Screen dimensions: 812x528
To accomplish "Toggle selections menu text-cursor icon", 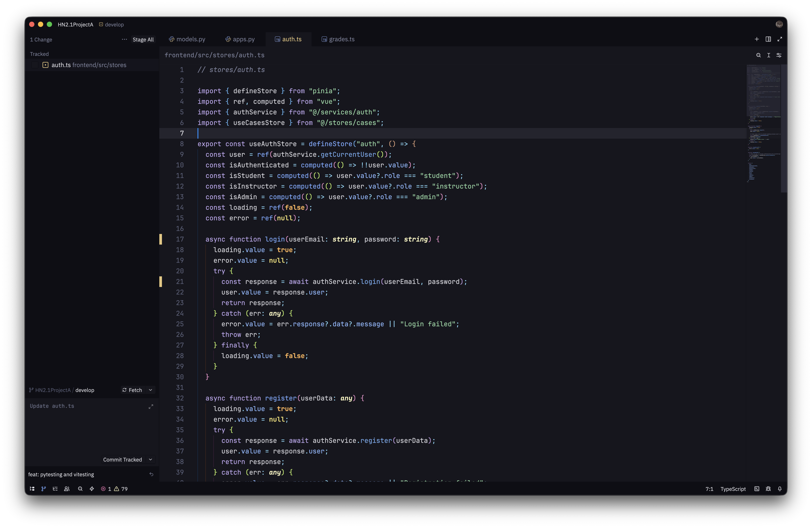I will (769, 55).
